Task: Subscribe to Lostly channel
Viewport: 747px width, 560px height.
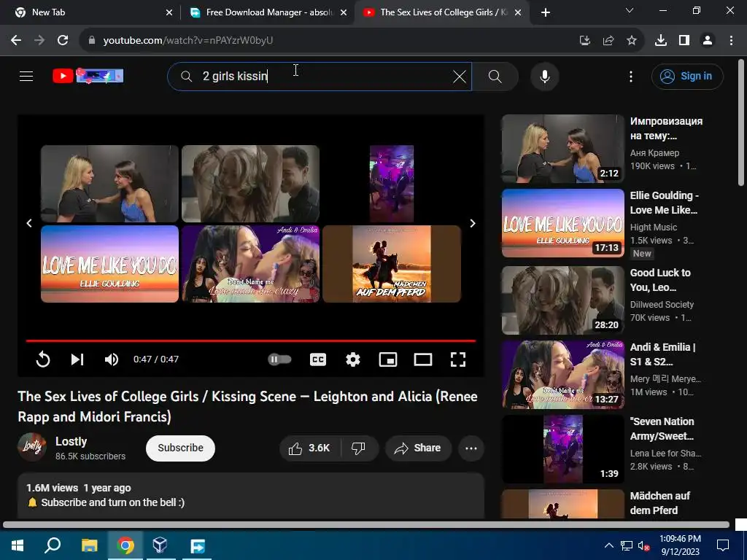Action: pos(181,448)
